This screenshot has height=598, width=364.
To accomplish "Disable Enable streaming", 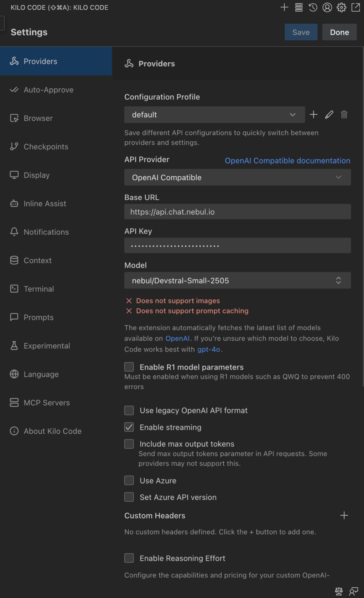I will 129,427.
